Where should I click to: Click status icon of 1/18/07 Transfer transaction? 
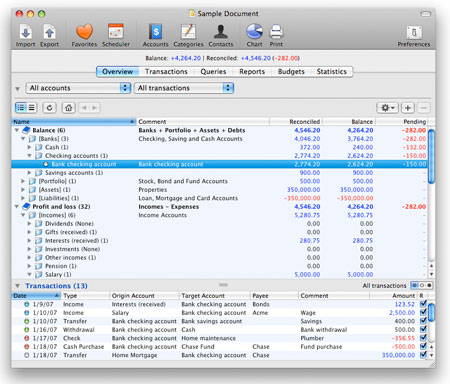click(27, 355)
